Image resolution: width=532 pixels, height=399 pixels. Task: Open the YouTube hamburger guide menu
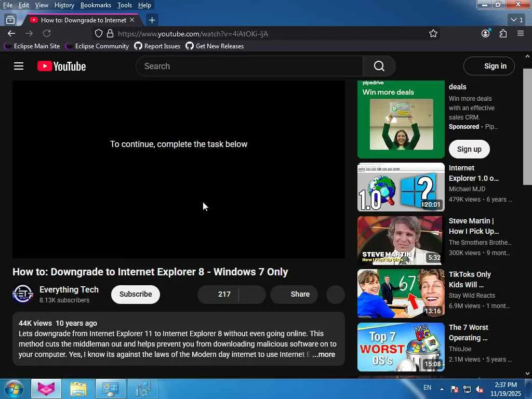[19, 66]
